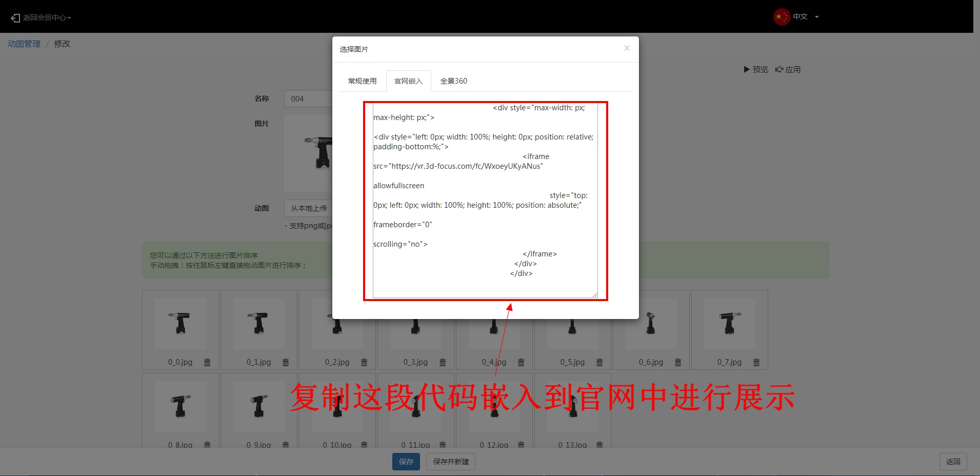The height and width of the screenshot is (476, 980).
Task: Remove image 0_7.jpg with the trash icon
Action: point(756,362)
